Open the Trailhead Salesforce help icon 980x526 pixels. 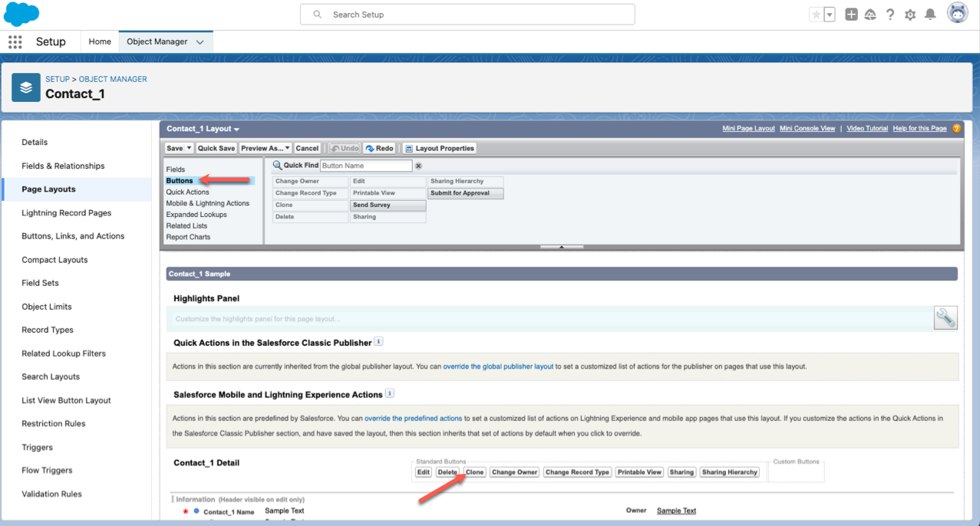click(870, 15)
